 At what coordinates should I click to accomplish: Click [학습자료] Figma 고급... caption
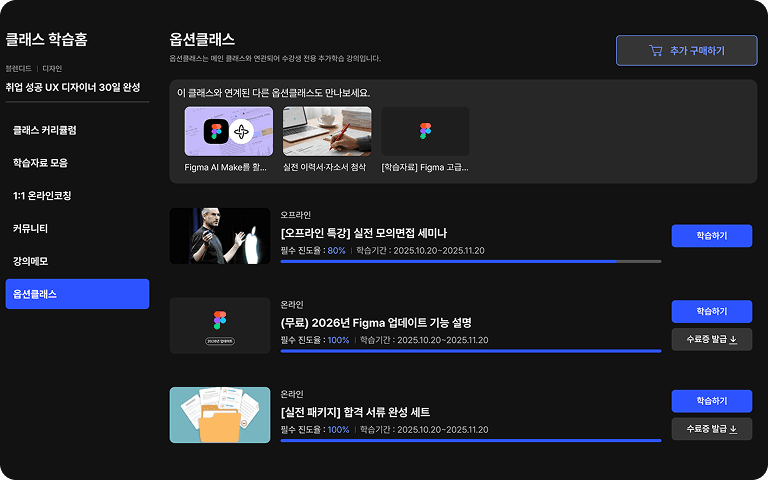tap(425, 168)
